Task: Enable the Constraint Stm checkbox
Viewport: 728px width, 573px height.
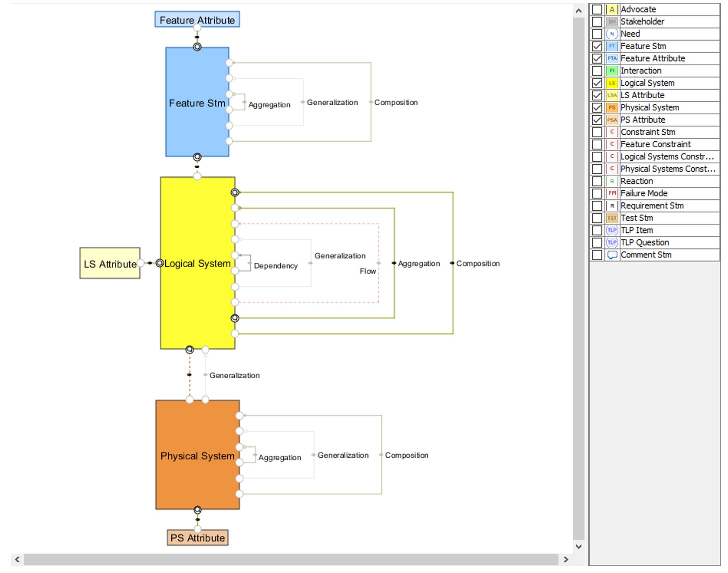Action: tap(596, 132)
